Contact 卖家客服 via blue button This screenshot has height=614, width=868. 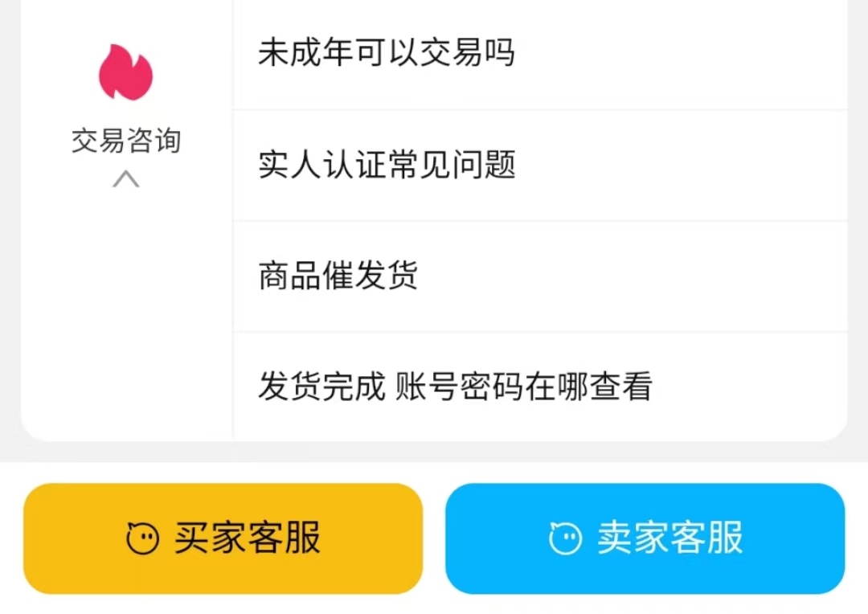pos(645,538)
